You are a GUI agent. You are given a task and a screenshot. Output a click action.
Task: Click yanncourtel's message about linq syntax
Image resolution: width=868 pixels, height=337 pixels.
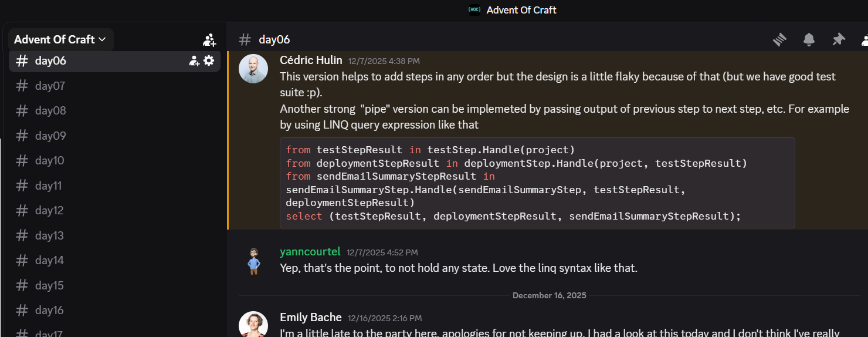[459, 268]
